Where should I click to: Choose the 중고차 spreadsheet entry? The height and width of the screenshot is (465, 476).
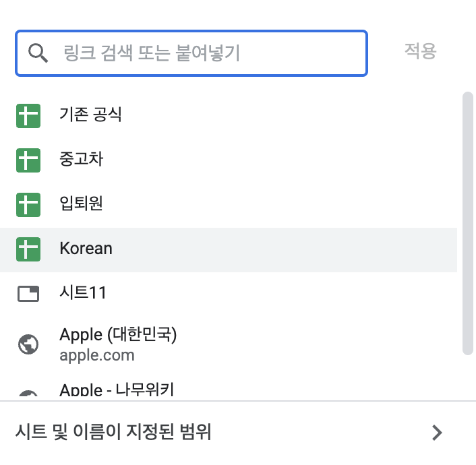coord(229,160)
